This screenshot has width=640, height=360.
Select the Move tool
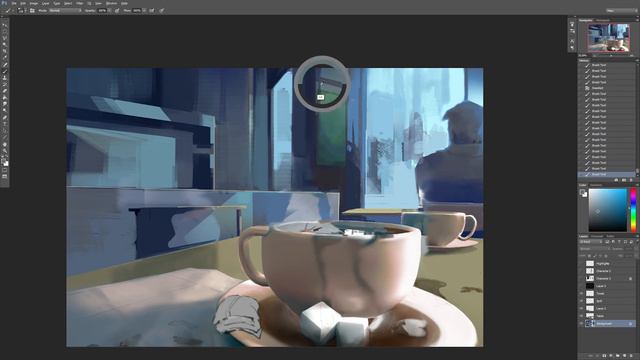pyautogui.click(x=5, y=25)
